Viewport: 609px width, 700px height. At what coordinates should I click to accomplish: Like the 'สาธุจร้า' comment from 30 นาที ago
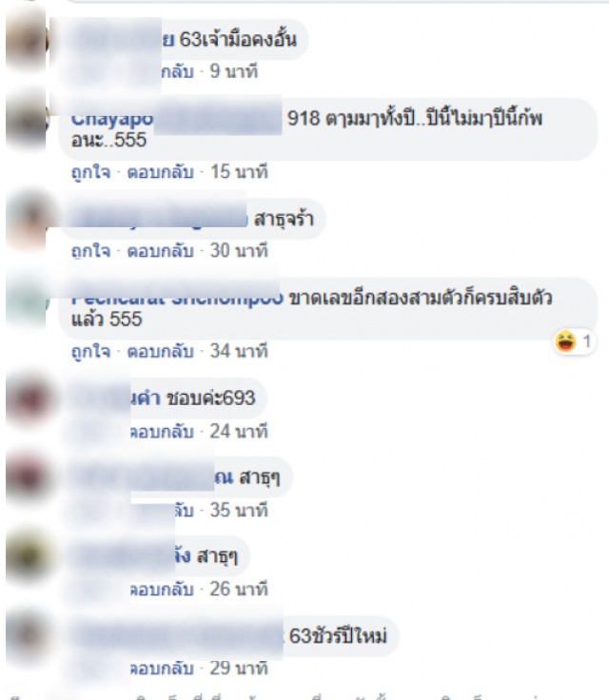pyautogui.click(x=90, y=251)
